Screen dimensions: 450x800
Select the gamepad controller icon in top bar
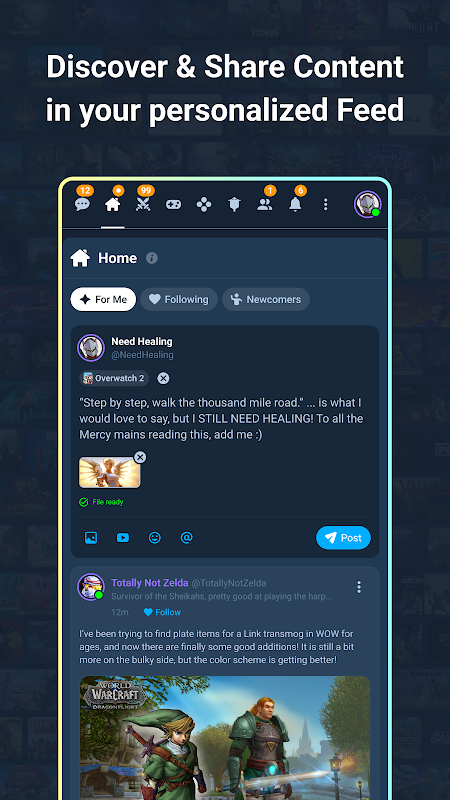coord(173,205)
